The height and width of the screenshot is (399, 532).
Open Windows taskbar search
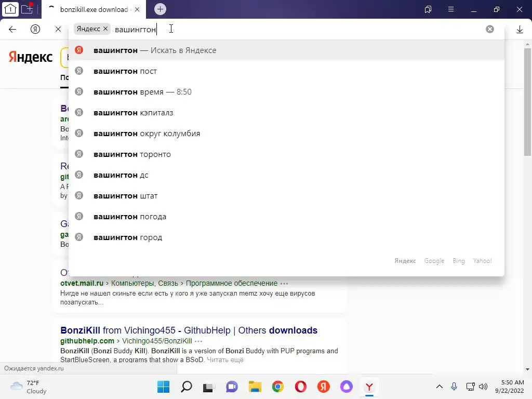187,387
